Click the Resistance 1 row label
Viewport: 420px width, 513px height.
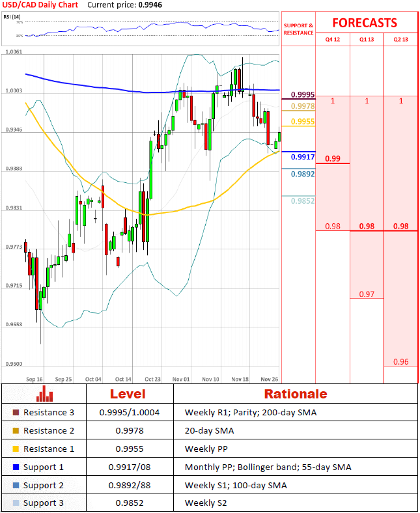(49, 449)
